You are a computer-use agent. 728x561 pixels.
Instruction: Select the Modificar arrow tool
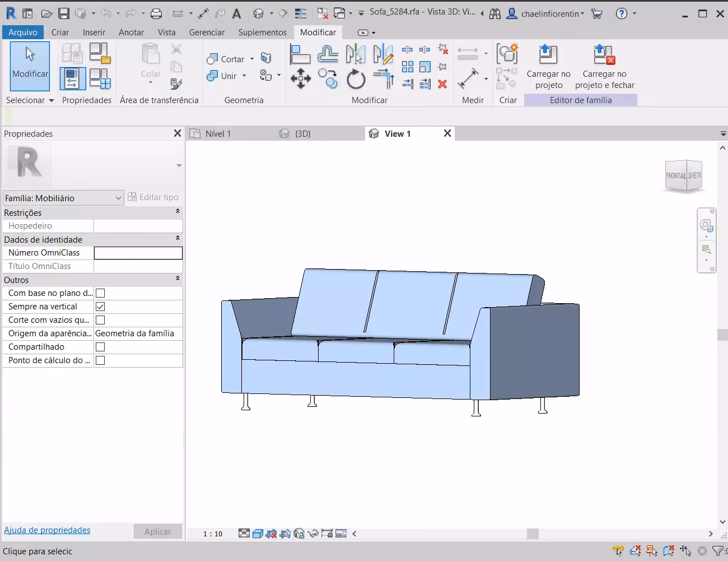(x=30, y=66)
